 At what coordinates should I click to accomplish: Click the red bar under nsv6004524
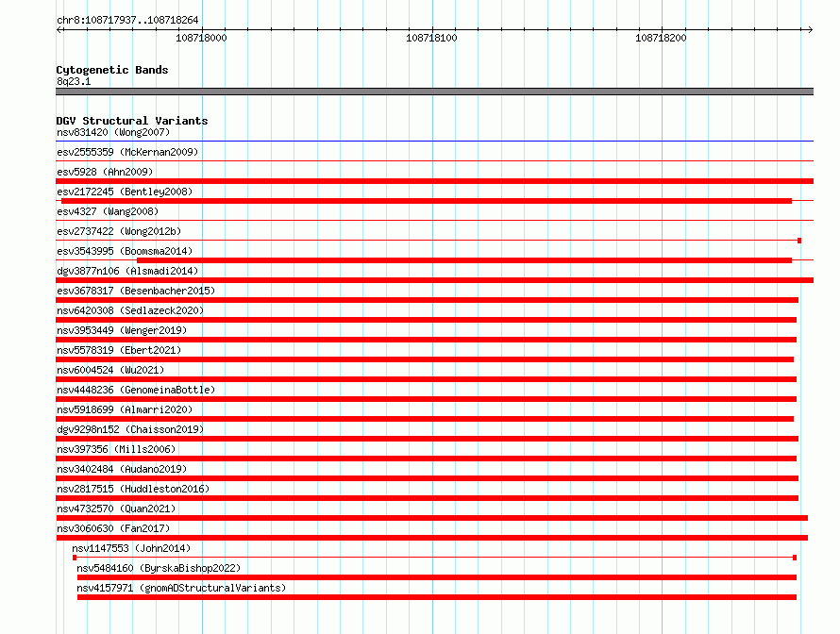pyautogui.click(x=427, y=379)
